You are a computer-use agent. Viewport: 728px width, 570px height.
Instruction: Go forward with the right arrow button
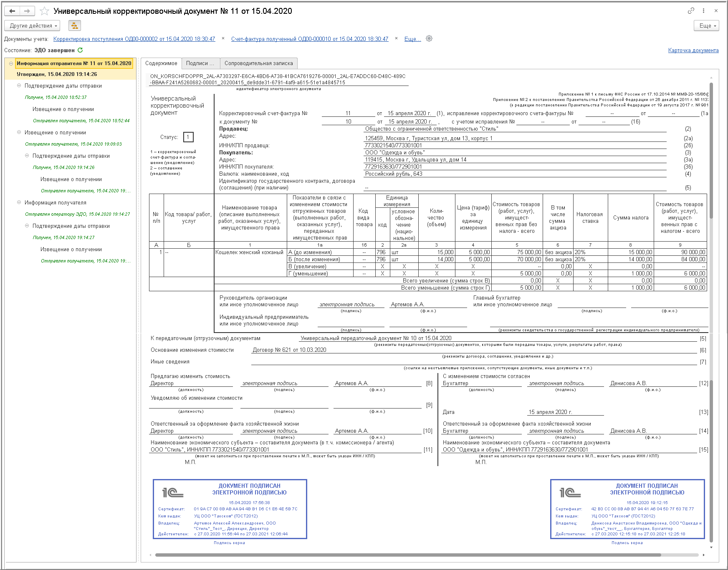point(27,11)
